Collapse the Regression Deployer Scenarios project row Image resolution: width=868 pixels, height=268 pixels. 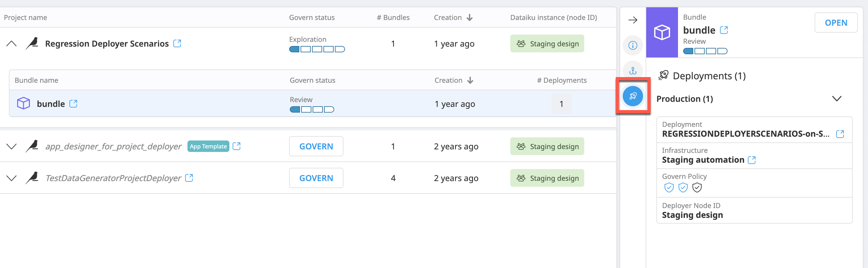(11, 44)
